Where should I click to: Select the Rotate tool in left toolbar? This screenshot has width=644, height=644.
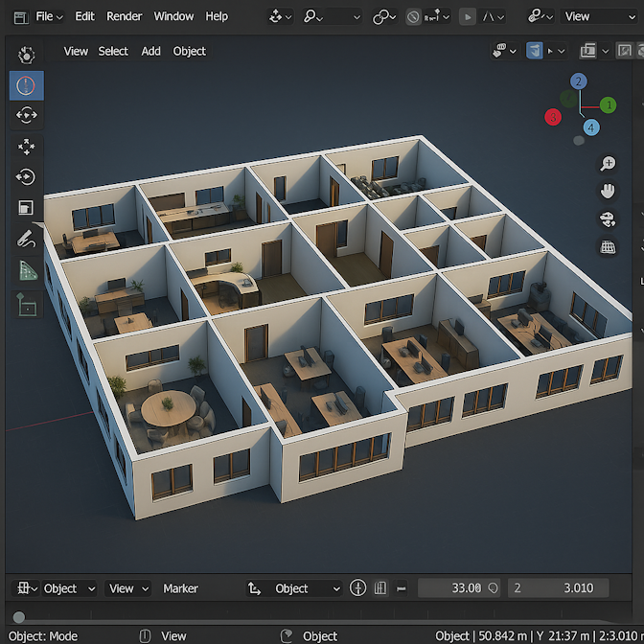pos(26,177)
